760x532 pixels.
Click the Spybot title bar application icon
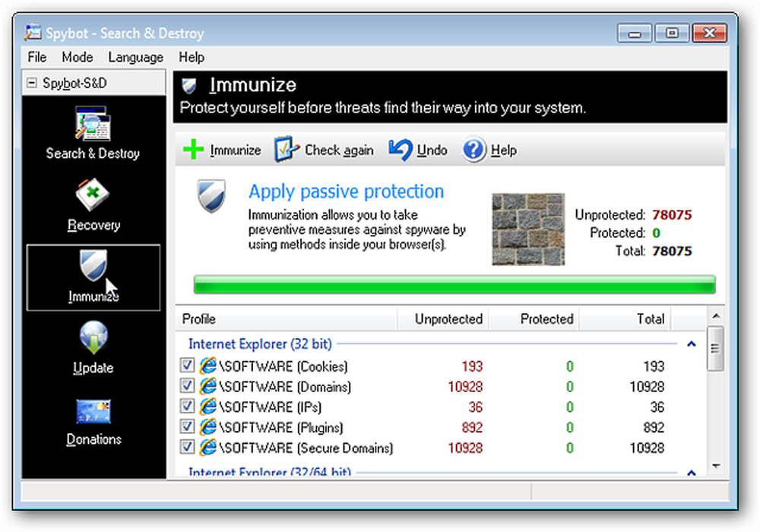(33, 33)
